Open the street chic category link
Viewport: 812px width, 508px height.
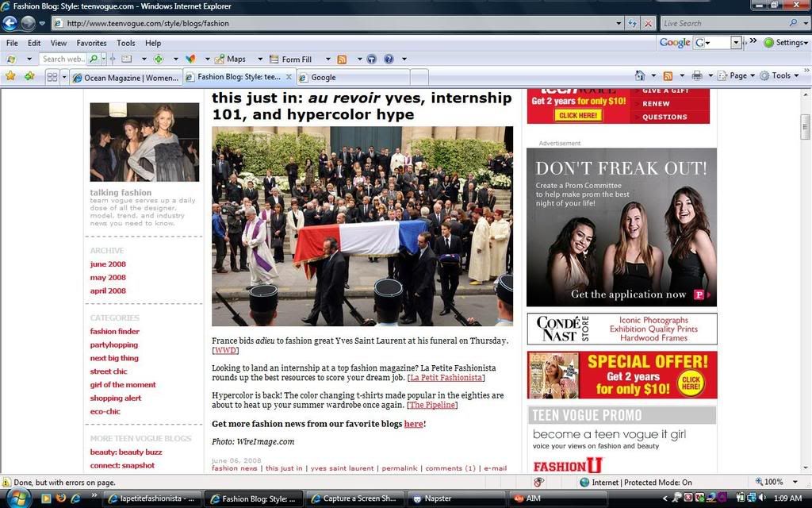[108, 371]
